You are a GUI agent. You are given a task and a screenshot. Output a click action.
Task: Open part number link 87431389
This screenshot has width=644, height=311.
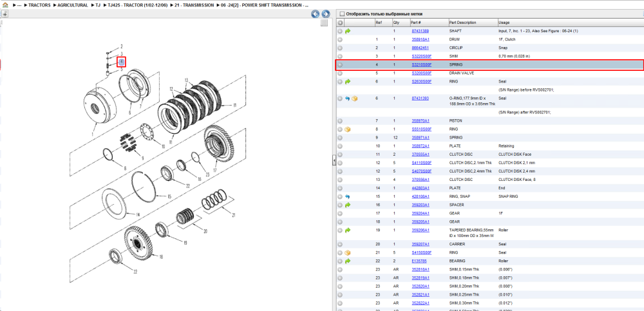(420, 31)
